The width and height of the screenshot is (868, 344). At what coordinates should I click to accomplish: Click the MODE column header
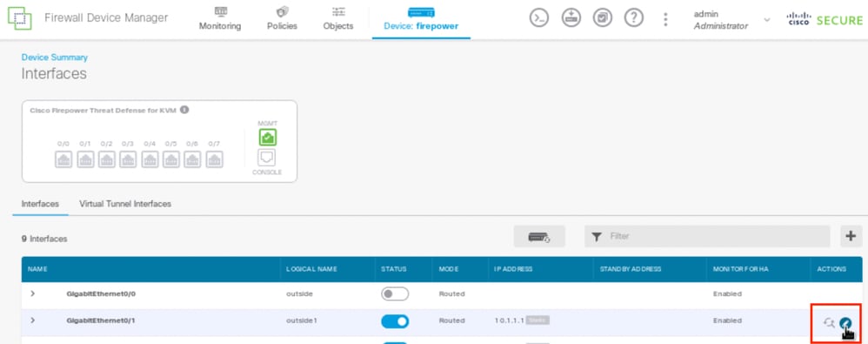pyautogui.click(x=449, y=269)
